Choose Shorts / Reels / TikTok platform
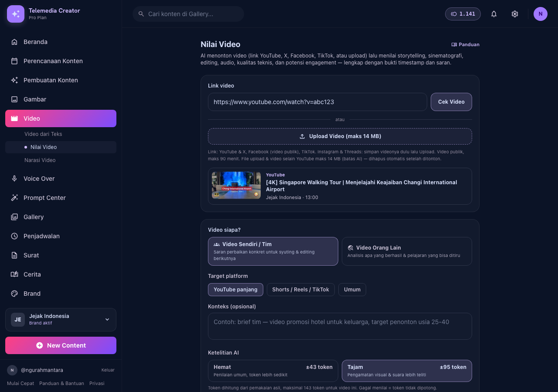This screenshot has width=558, height=392. (301, 290)
